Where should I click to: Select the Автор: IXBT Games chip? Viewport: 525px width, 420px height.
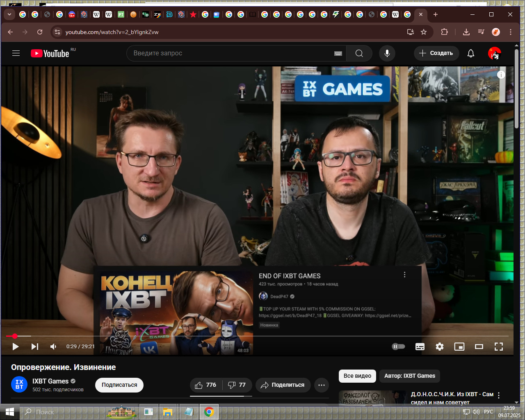[410, 376]
